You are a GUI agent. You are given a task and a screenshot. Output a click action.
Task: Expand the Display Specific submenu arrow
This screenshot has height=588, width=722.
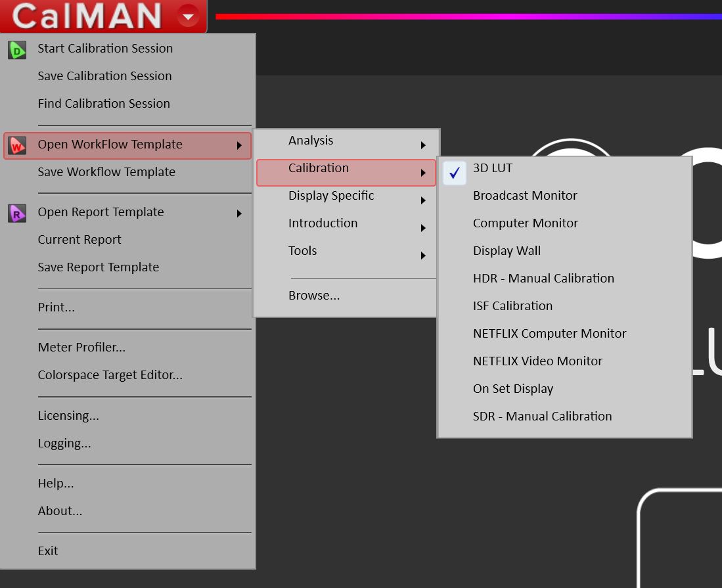pyautogui.click(x=423, y=200)
